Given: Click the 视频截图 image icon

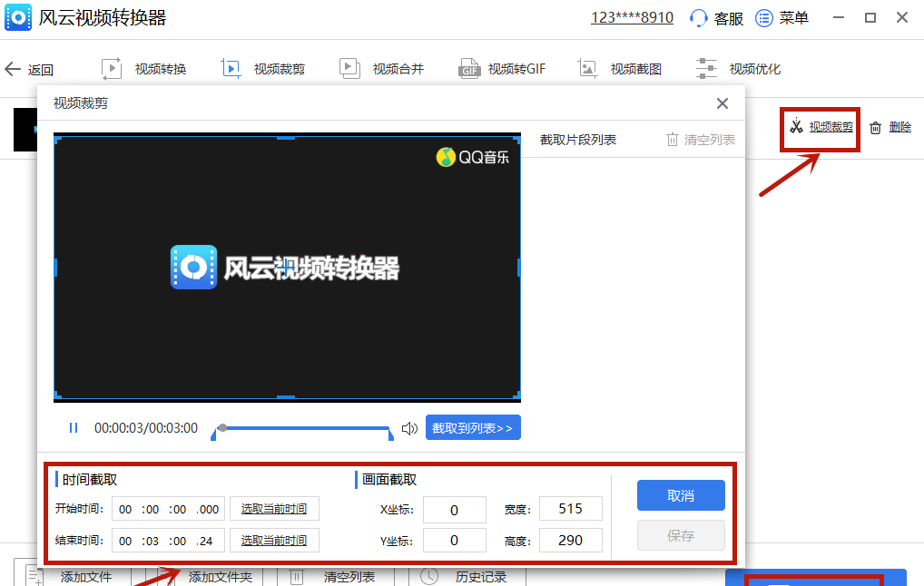Looking at the screenshot, I should (587, 69).
